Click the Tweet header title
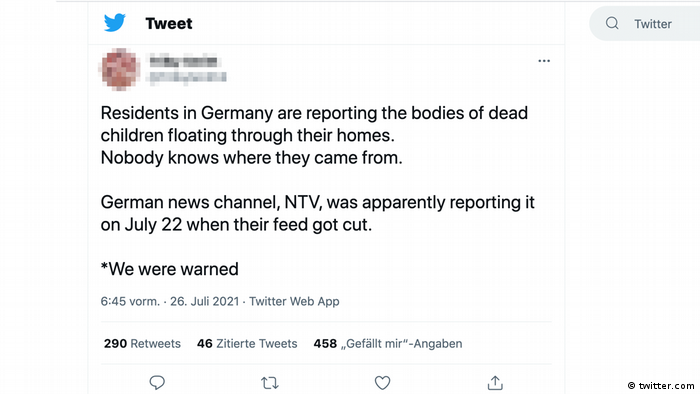Viewport: 700px width, 394px height. [169, 24]
